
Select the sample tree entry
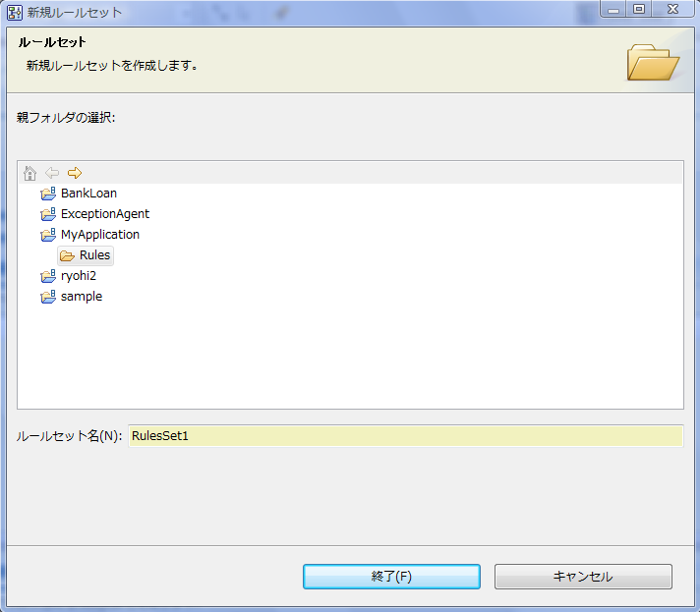(82, 297)
